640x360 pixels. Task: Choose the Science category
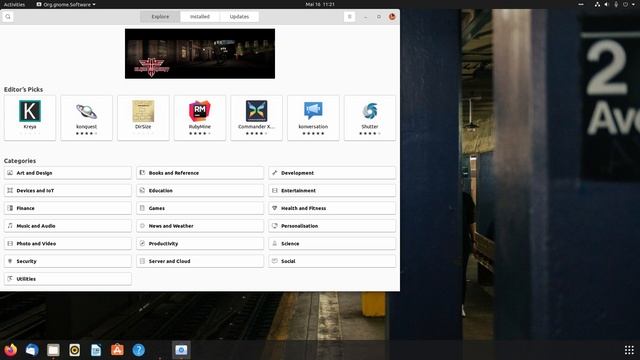pos(332,244)
